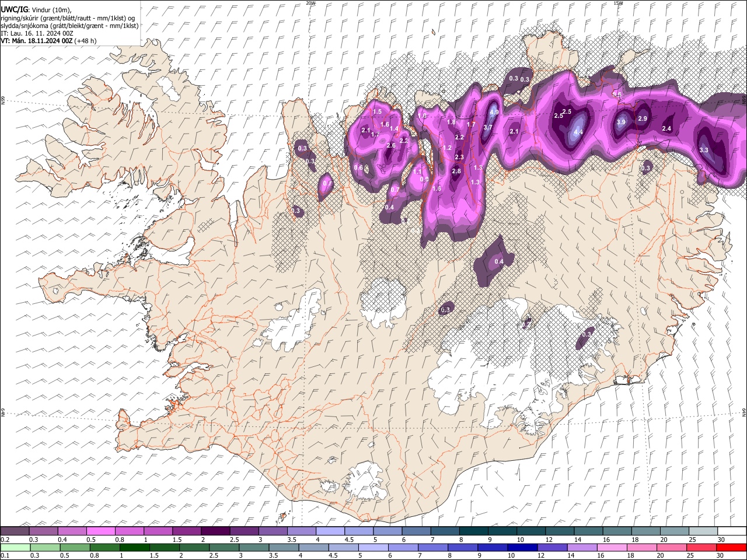Click the violet 14–16 swatch in bottom legend row

(x=582, y=547)
